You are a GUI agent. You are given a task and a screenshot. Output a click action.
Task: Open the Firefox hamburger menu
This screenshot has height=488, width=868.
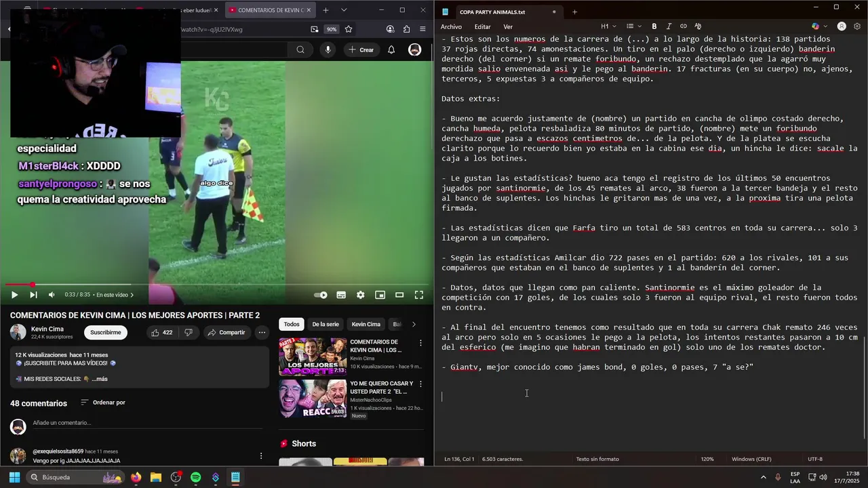tap(422, 29)
